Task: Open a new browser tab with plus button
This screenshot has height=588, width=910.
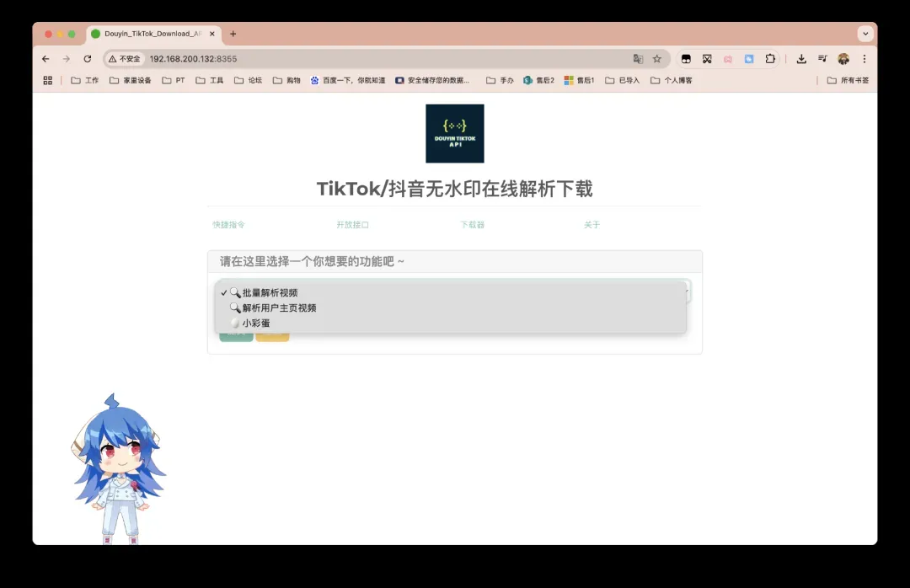Action: (x=233, y=34)
